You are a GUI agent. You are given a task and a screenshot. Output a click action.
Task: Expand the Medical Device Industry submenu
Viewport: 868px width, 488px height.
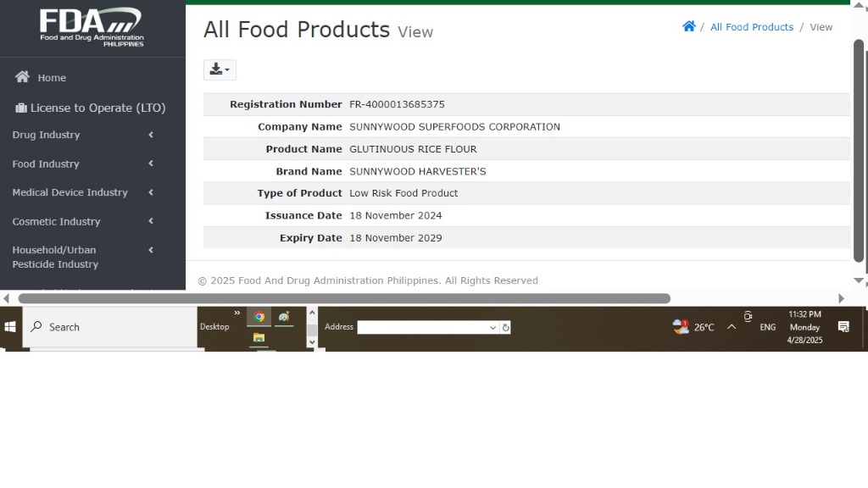(81, 192)
